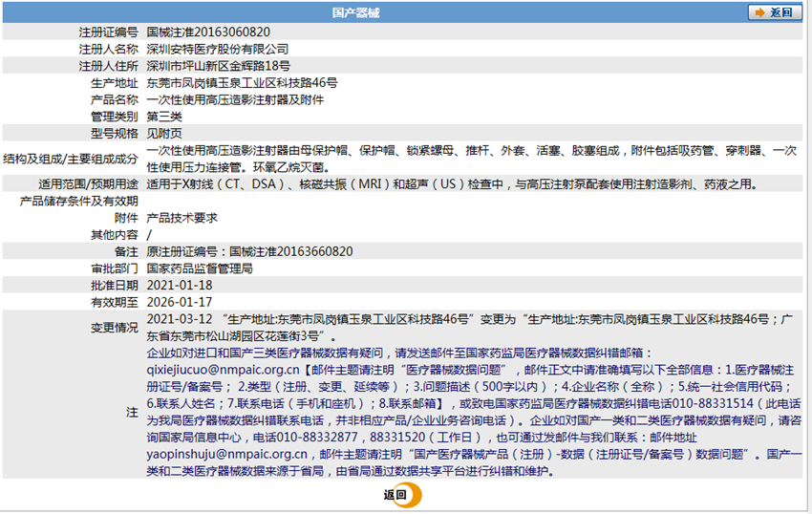Image resolution: width=812 pixels, height=514 pixels.
Task: Click the orange arrow icon in top 返回 button
Action: [759, 12]
